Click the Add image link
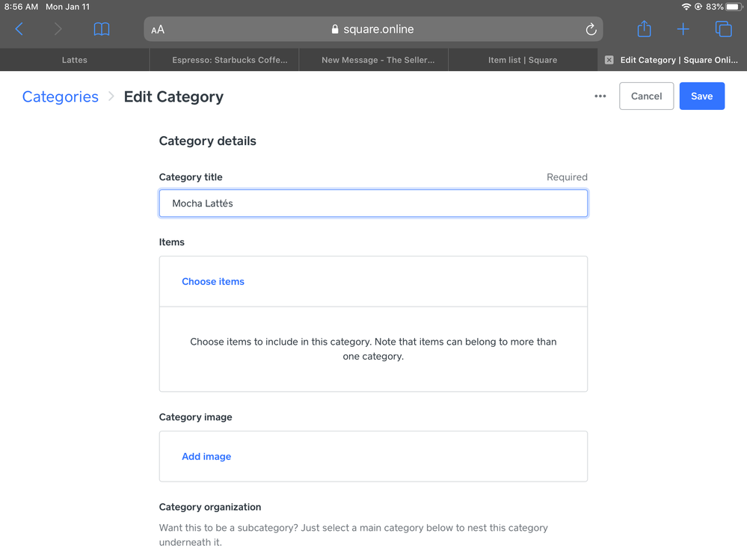 [206, 457]
